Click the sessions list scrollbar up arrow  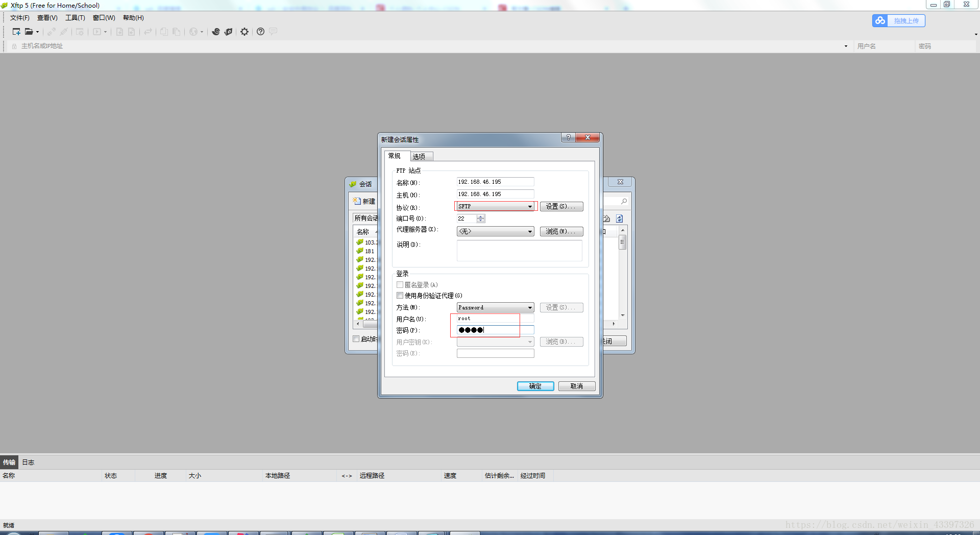tap(623, 230)
